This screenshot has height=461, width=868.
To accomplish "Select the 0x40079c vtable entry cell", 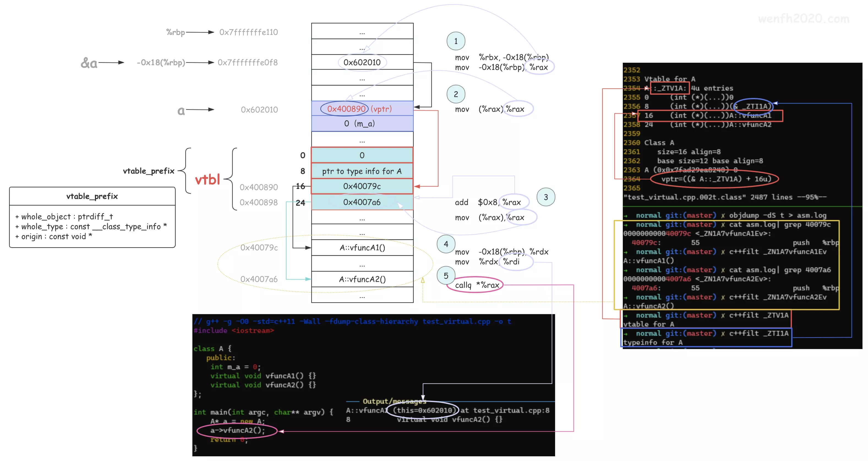I will pyautogui.click(x=362, y=186).
